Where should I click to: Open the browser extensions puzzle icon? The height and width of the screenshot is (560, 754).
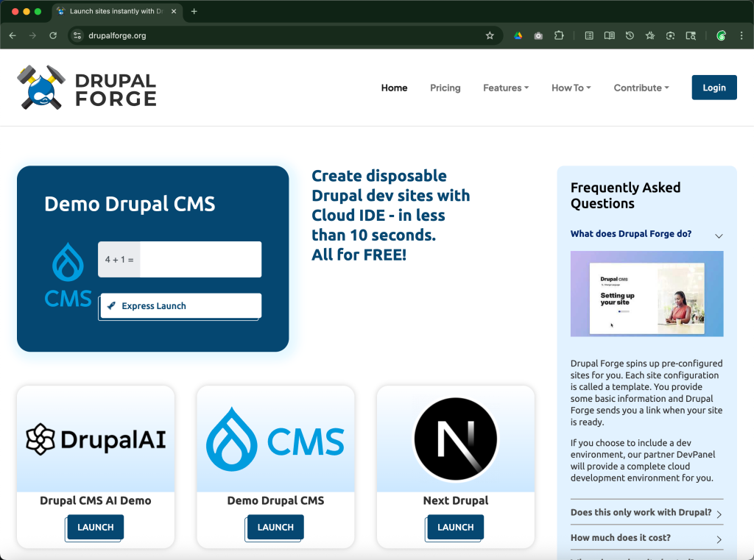559,35
